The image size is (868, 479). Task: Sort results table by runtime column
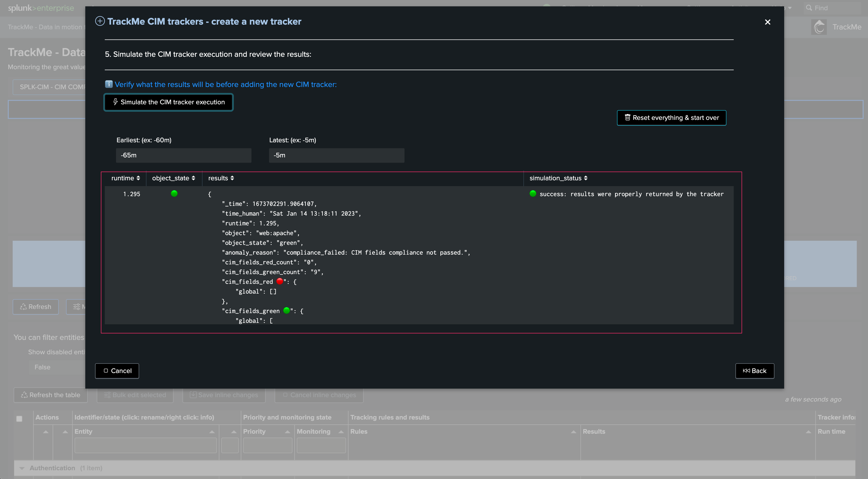tap(126, 178)
